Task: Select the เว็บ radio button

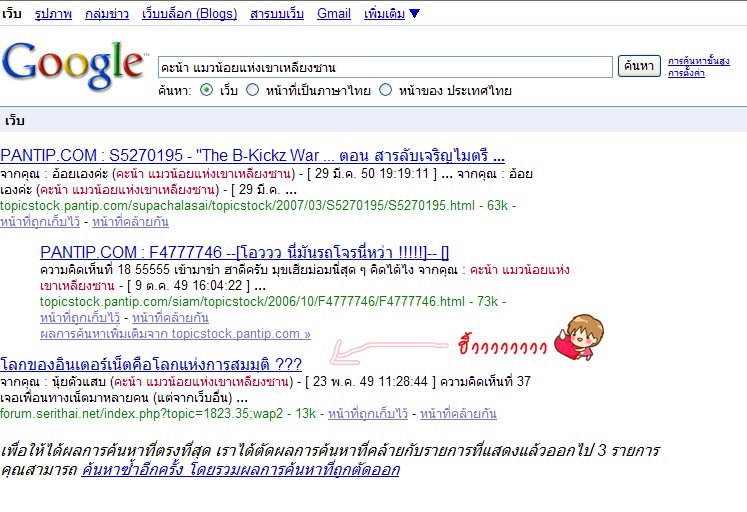Action: coord(206,90)
